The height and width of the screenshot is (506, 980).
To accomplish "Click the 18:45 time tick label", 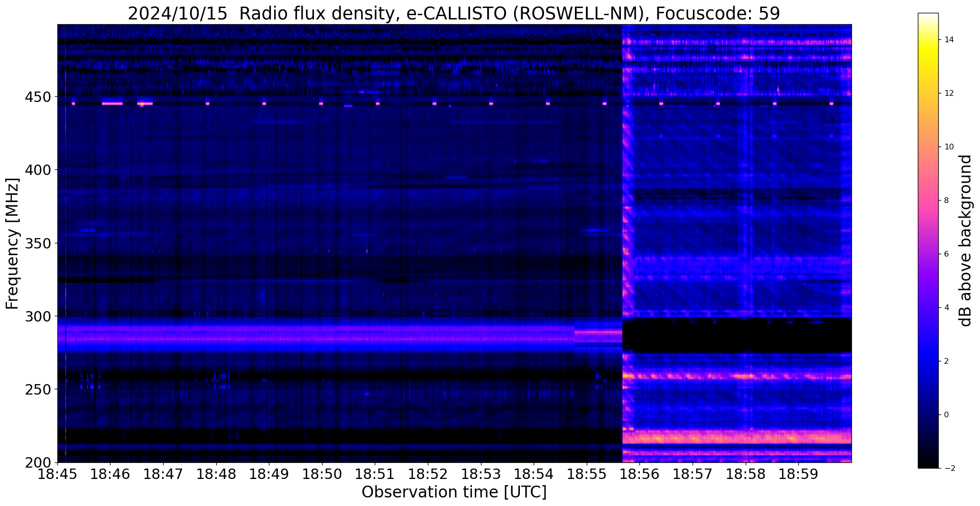I will [58, 474].
